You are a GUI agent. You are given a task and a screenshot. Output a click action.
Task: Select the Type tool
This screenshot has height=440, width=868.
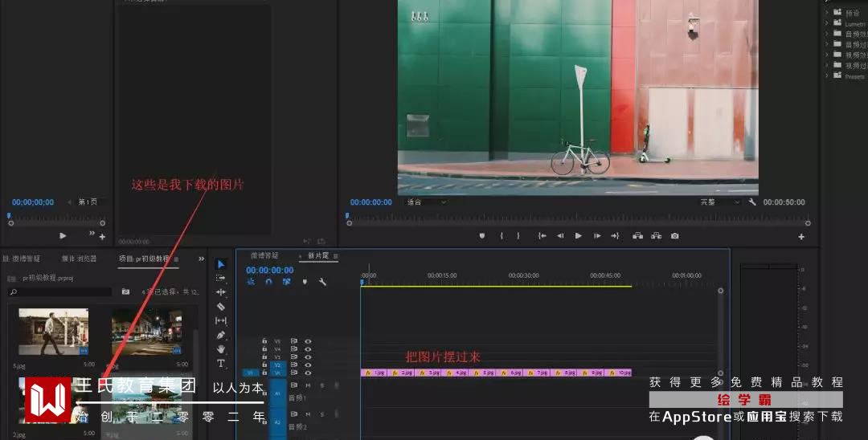coord(220,363)
